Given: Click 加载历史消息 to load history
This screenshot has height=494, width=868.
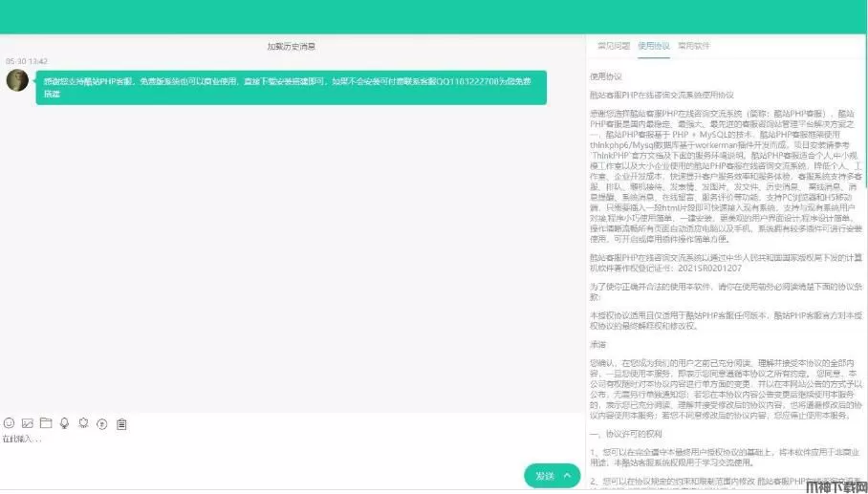Looking at the screenshot, I should coord(292,47).
